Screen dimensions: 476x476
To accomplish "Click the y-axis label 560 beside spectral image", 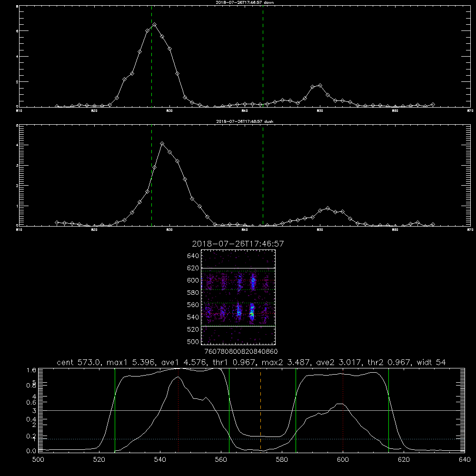I will click(x=193, y=305).
